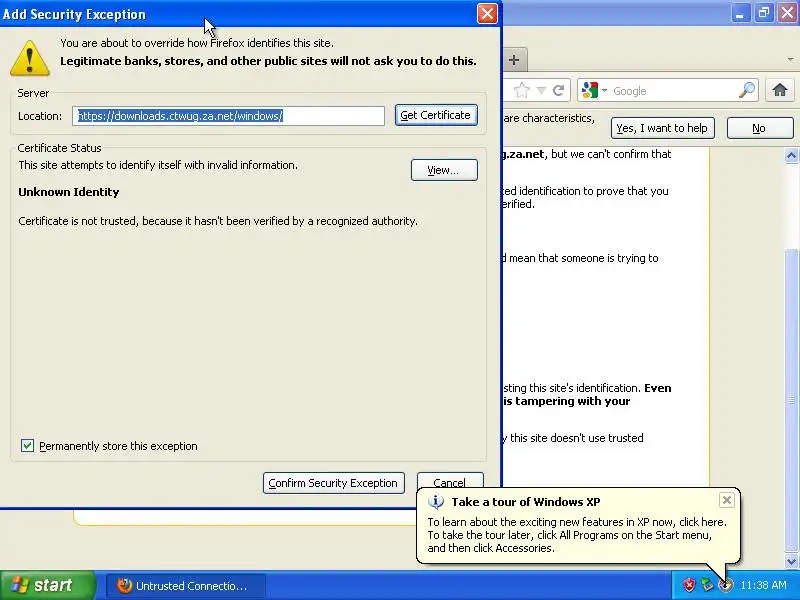Bookmark page with the star icon
Viewport: 800px width, 600px height.
pyautogui.click(x=521, y=91)
